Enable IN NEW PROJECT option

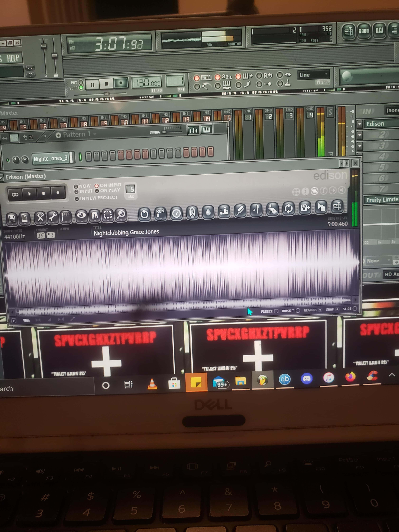pyautogui.click(x=77, y=199)
